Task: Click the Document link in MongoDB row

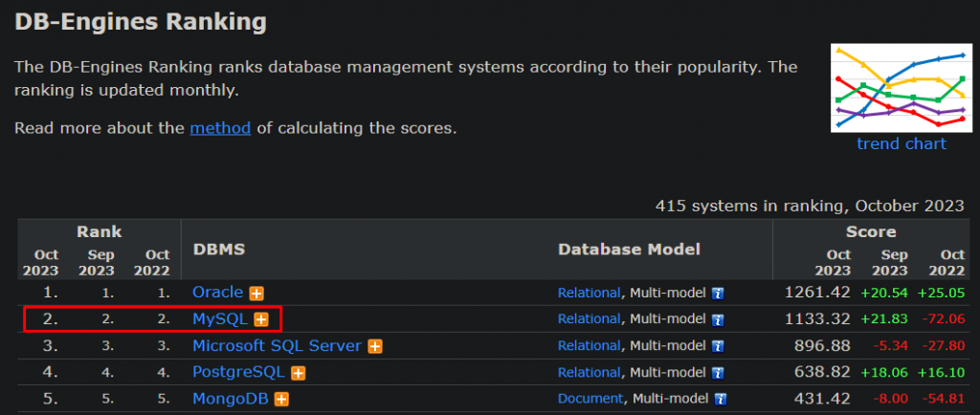Action: (x=590, y=399)
